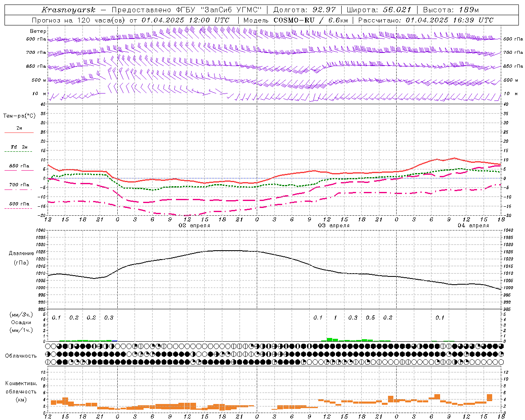
Task: Click the precipitation value '1' on 03 апреля
Action: click(335, 318)
